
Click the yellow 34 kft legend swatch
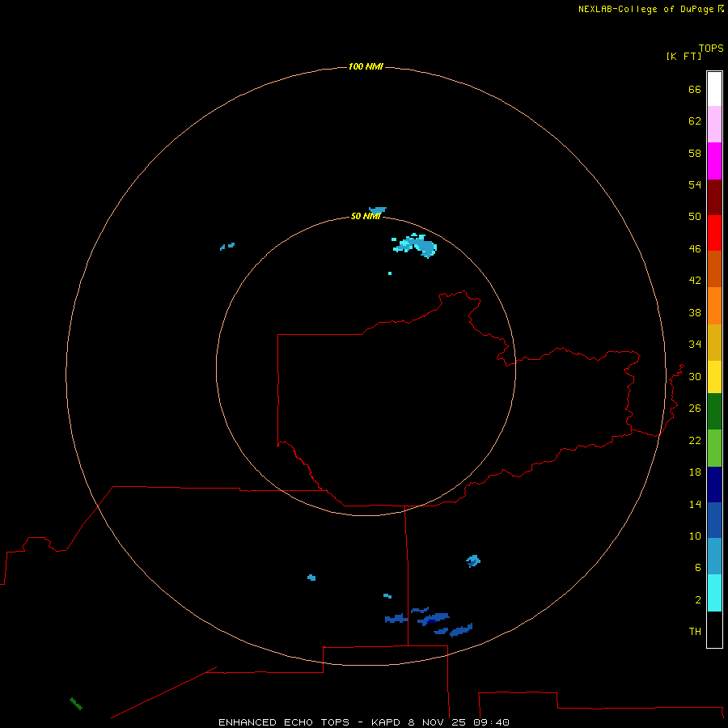(x=714, y=377)
